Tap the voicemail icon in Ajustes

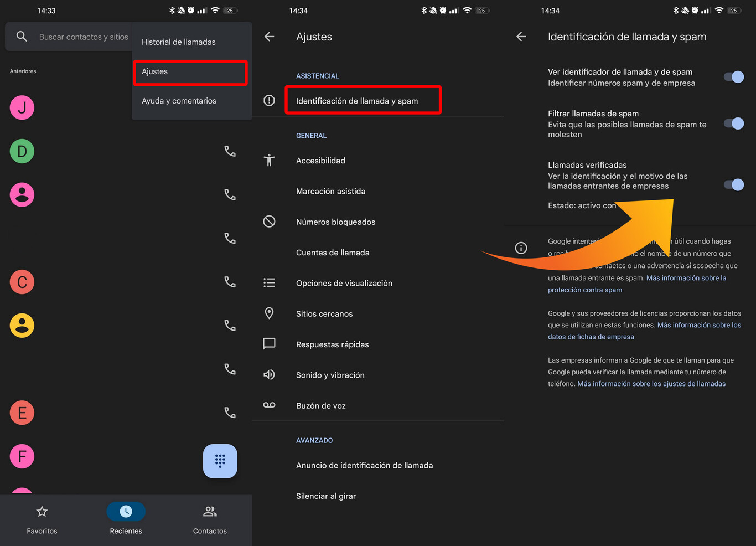coord(269,405)
